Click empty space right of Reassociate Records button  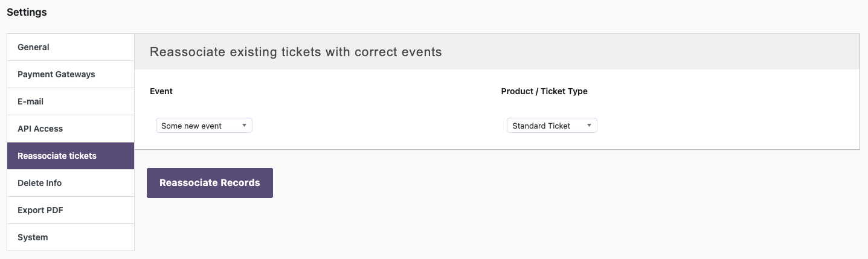point(483,183)
